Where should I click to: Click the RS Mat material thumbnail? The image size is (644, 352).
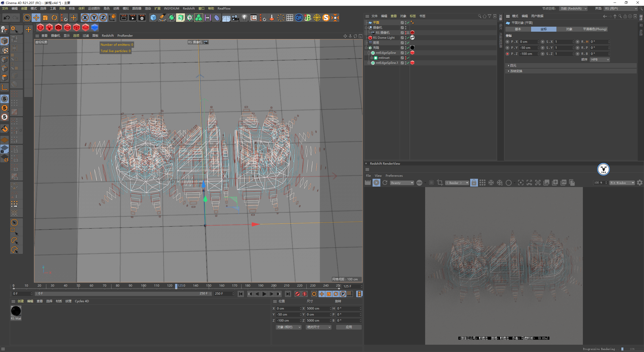coord(16,311)
